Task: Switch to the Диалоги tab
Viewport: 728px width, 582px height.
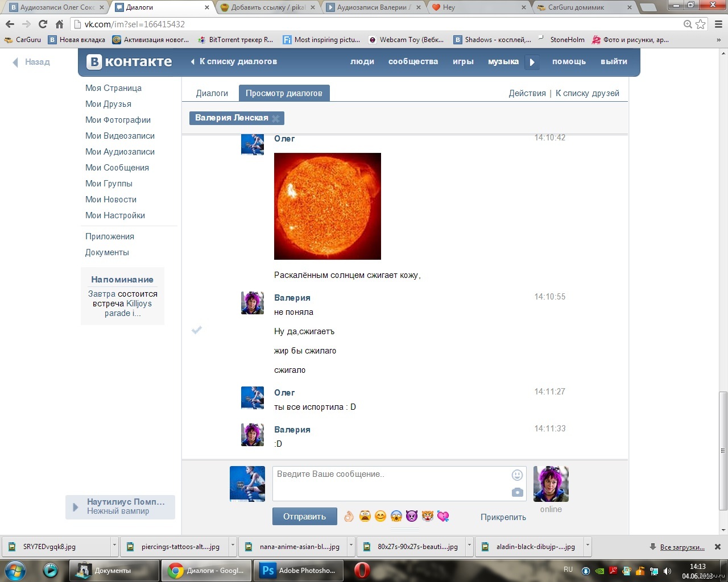Action: click(212, 93)
